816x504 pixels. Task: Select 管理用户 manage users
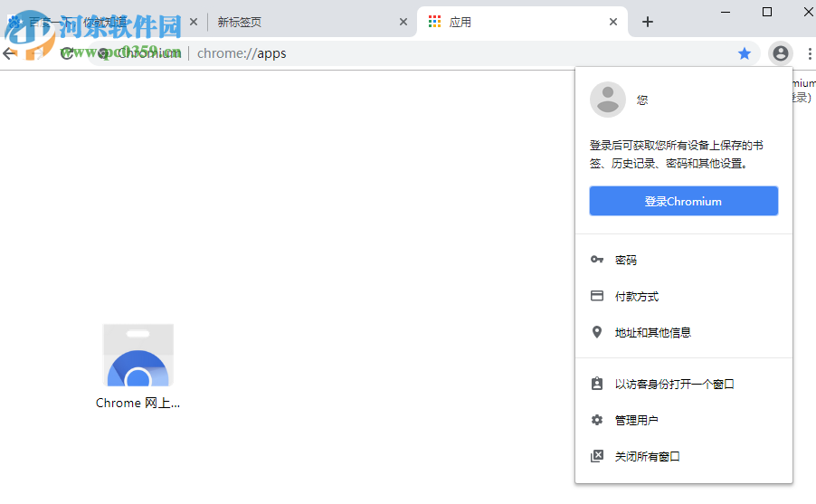tap(683, 420)
